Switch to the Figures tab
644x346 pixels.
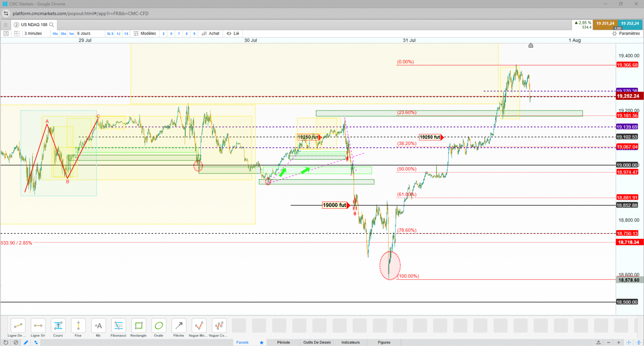pos(384,342)
